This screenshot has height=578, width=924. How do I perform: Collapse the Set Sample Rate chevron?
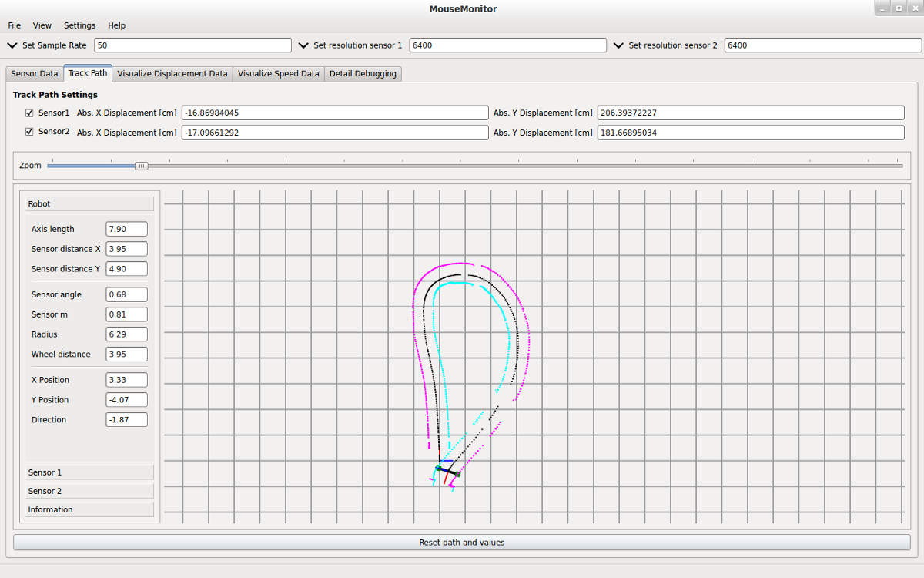tap(12, 45)
